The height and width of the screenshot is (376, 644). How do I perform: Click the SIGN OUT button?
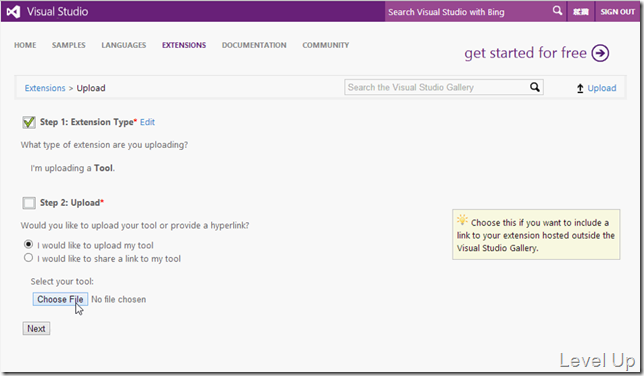[x=617, y=12]
